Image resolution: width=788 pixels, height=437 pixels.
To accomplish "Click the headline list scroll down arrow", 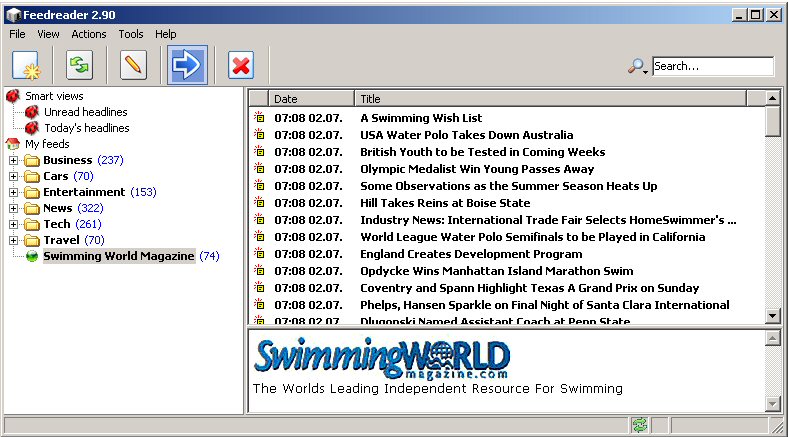I will click(772, 315).
